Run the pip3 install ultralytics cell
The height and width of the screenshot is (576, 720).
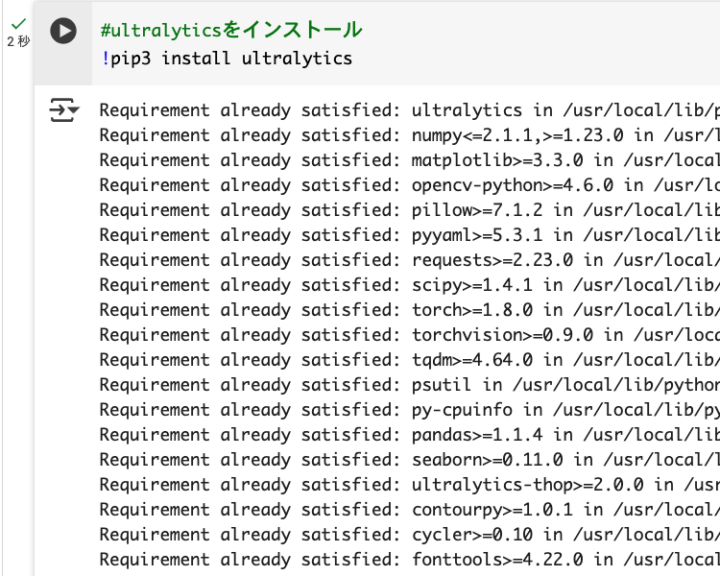(x=63, y=31)
